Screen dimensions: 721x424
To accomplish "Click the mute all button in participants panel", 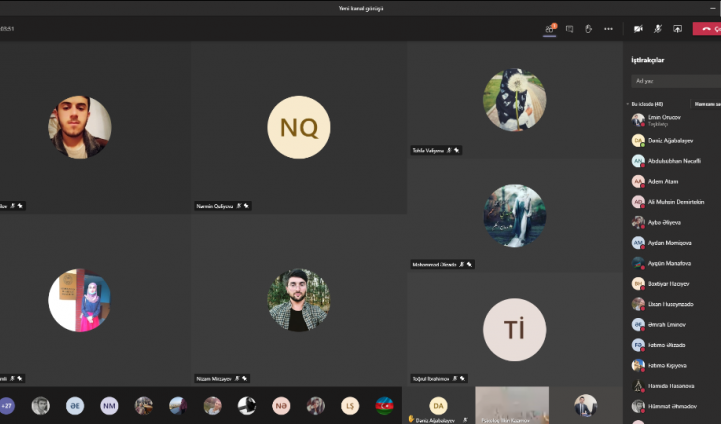I will pos(707,104).
